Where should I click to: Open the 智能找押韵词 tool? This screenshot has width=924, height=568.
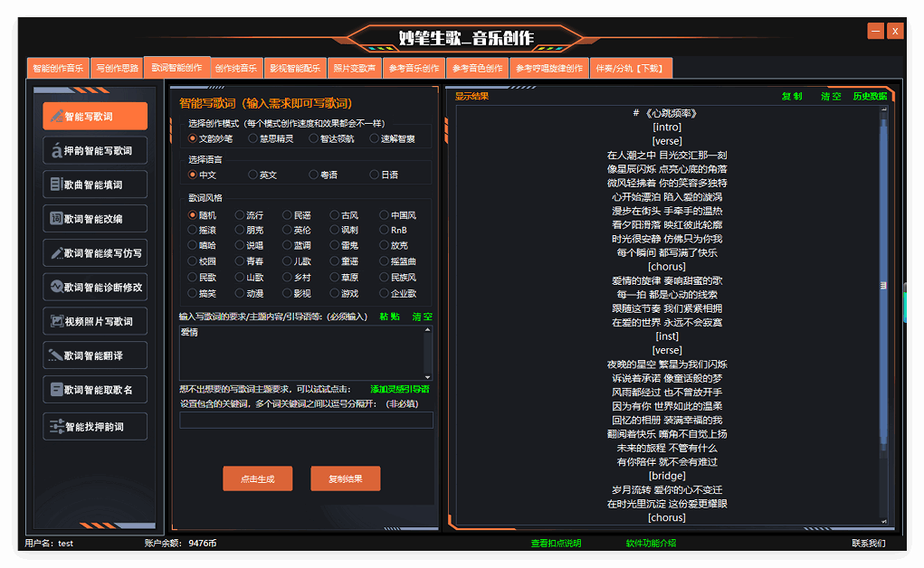(x=95, y=426)
